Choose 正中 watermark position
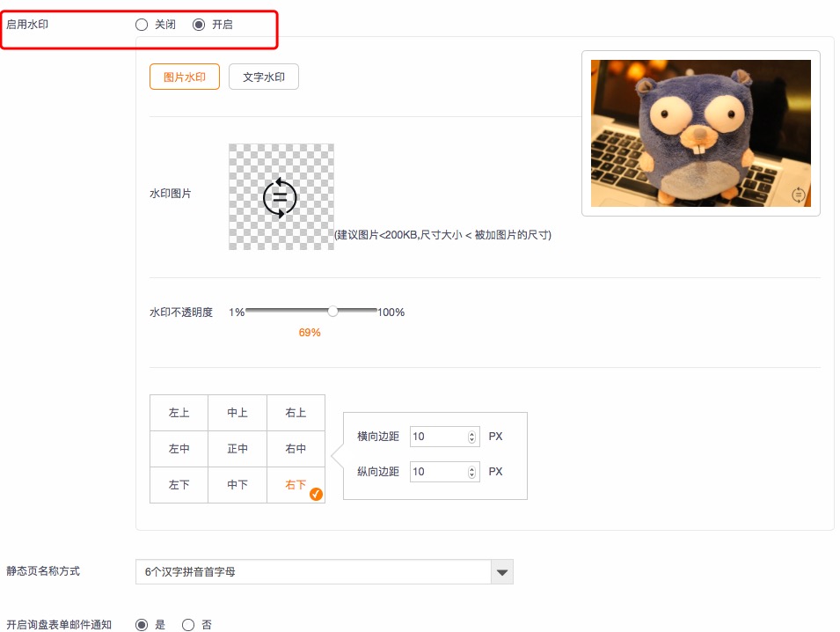This screenshot has width=840, height=632. pos(237,449)
